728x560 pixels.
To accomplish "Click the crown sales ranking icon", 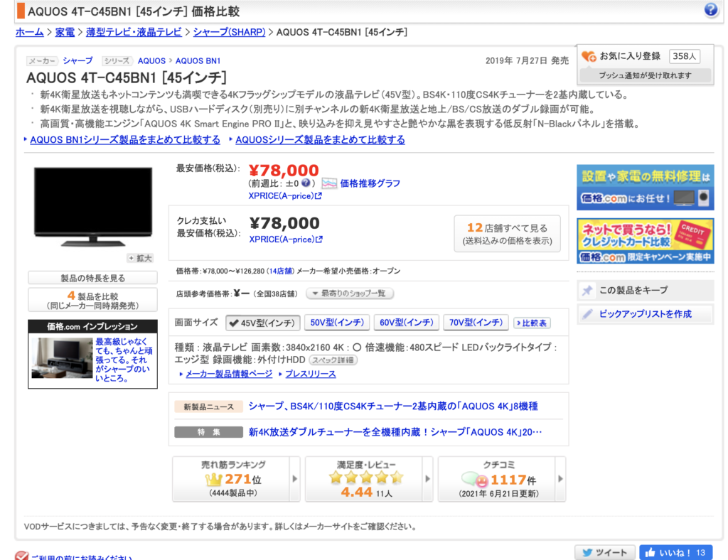I will coord(215,480).
